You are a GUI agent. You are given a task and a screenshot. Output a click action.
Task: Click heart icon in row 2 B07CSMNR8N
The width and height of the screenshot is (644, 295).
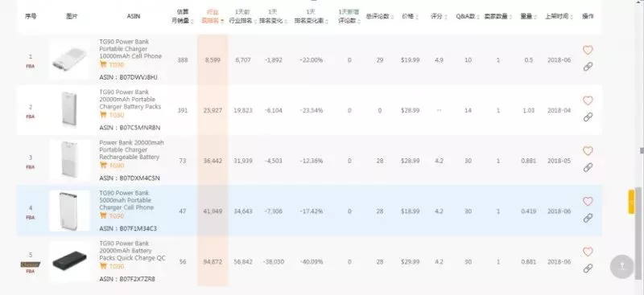(588, 100)
